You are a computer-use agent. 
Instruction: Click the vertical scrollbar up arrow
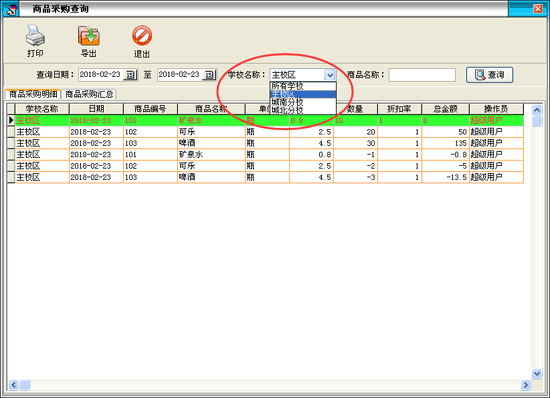point(537,110)
